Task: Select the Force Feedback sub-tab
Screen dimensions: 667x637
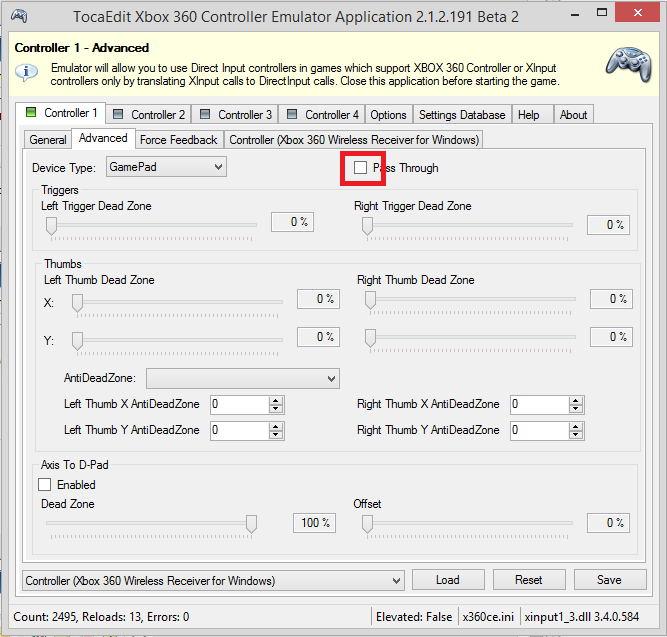Action: [x=179, y=140]
